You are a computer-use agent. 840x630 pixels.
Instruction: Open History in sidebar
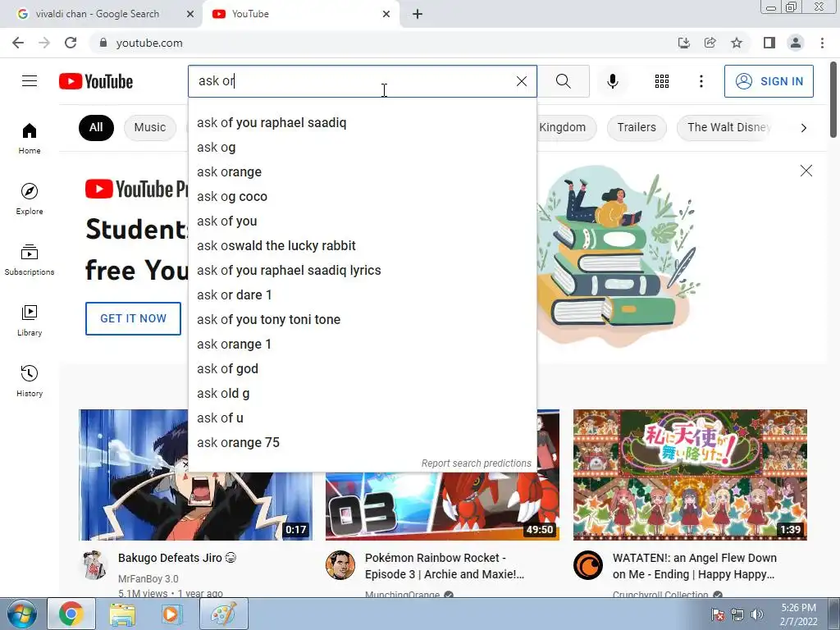tap(30, 381)
